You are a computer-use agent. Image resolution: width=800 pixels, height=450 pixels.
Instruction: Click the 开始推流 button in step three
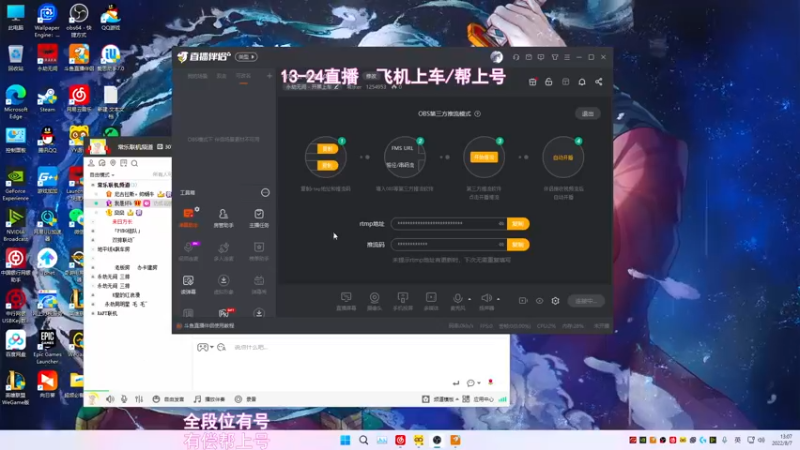484,157
